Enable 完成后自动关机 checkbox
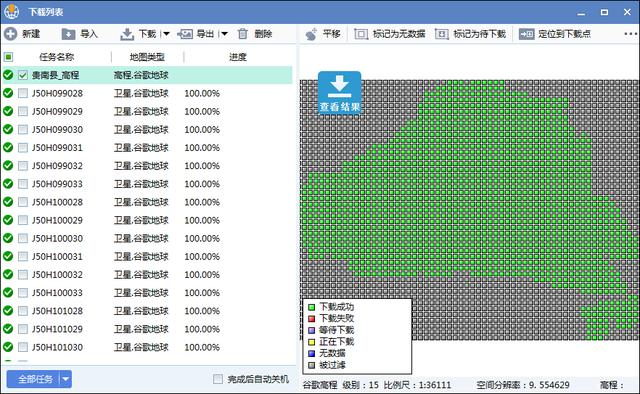 click(x=218, y=379)
